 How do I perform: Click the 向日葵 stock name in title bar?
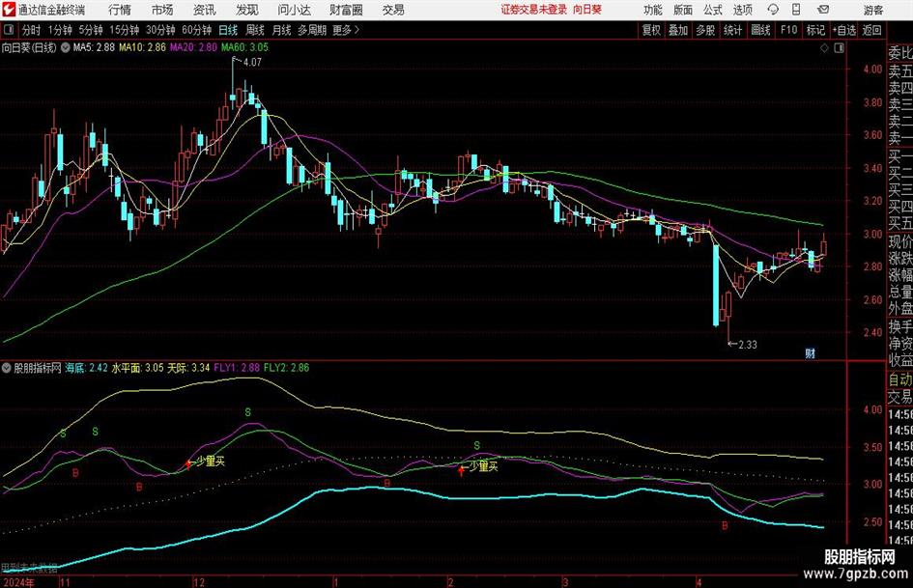click(587, 10)
